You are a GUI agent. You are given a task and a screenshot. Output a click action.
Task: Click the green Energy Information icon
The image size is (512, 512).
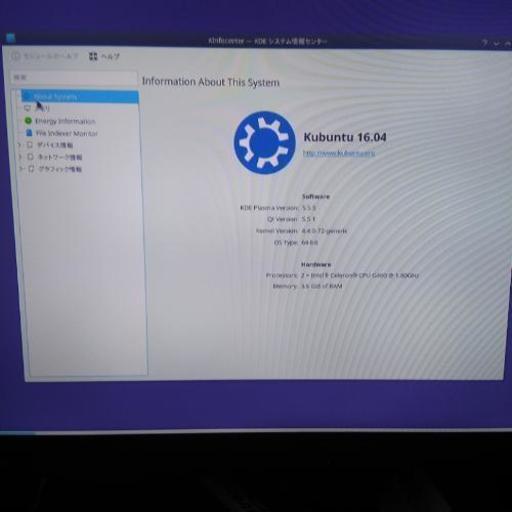pos(28,121)
